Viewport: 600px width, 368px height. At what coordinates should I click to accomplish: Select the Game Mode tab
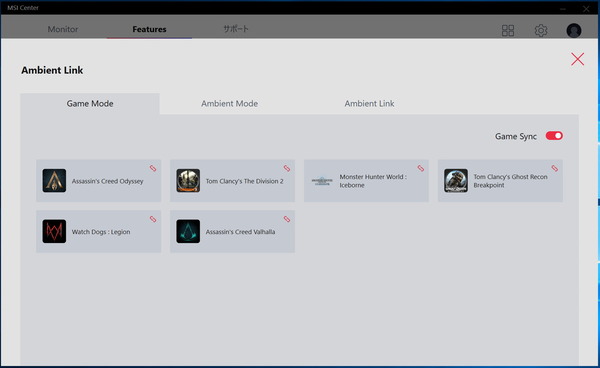pos(90,104)
